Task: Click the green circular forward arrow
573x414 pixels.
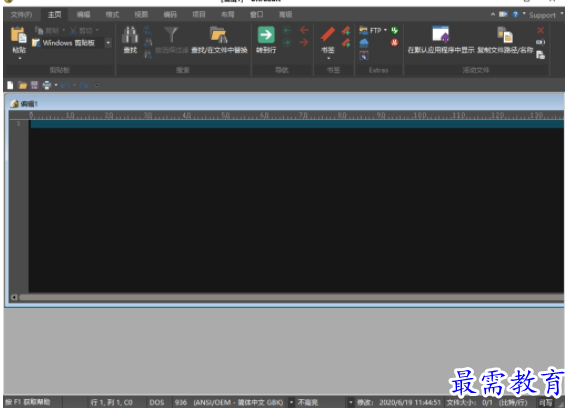Action: pyautogui.click(x=287, y=43)
